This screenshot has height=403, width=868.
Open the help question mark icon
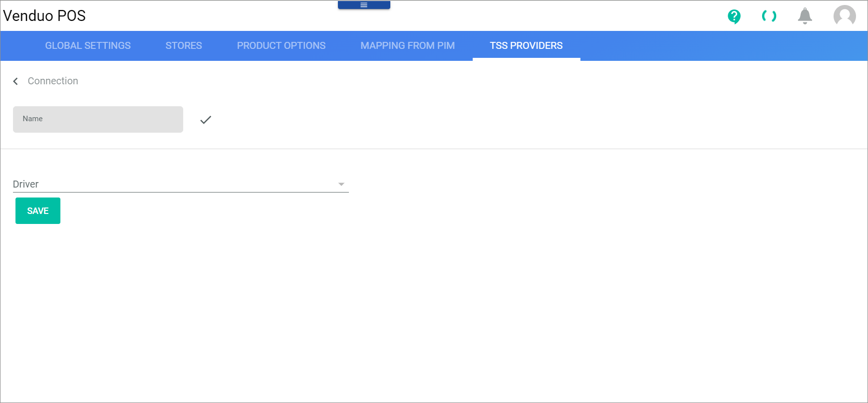click(x=734, y=16)
